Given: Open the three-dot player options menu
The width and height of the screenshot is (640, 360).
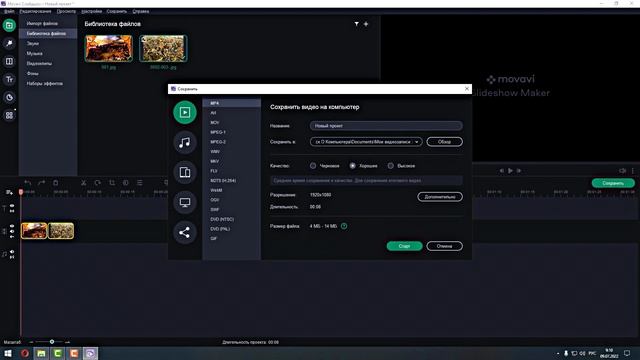Looking at the screenshot, I should tap(633, 171).
